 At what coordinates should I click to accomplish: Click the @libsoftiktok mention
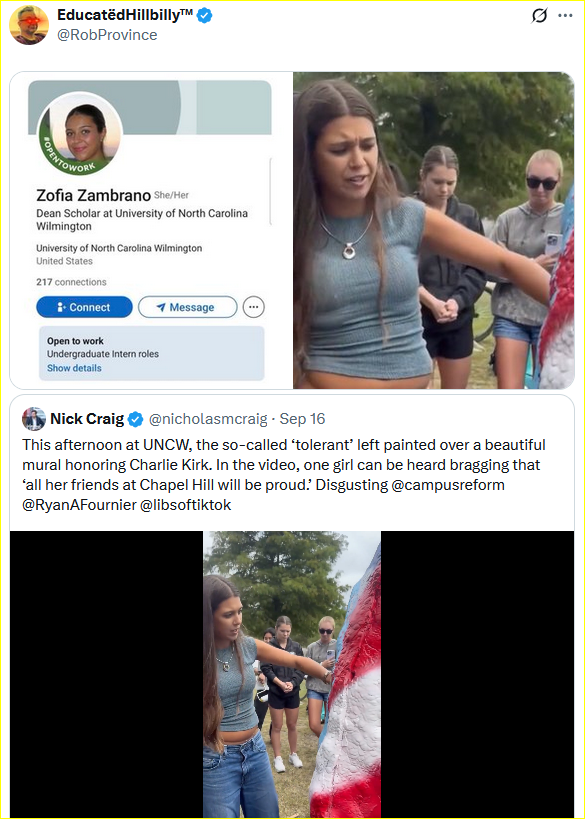point(184,505)
